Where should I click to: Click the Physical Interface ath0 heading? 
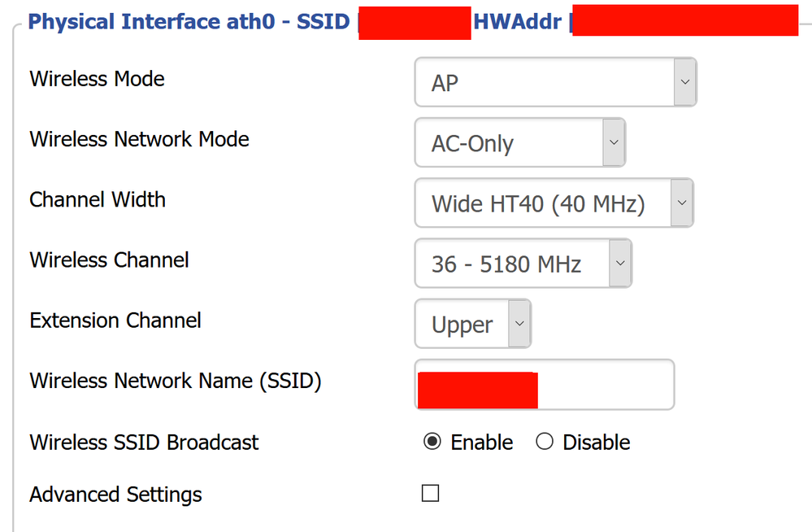click(x=151, y=22)
